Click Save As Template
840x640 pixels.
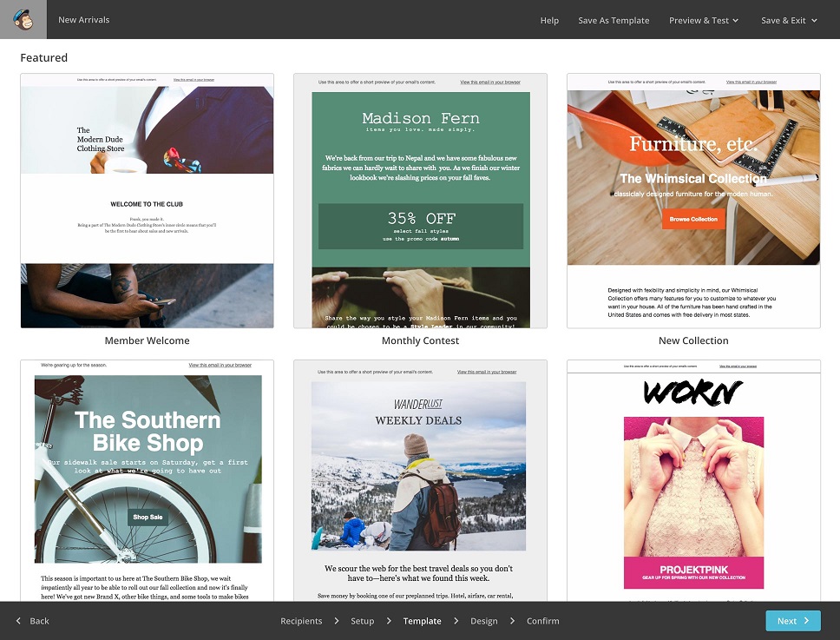pyautogui.click(x=614, y=20)
